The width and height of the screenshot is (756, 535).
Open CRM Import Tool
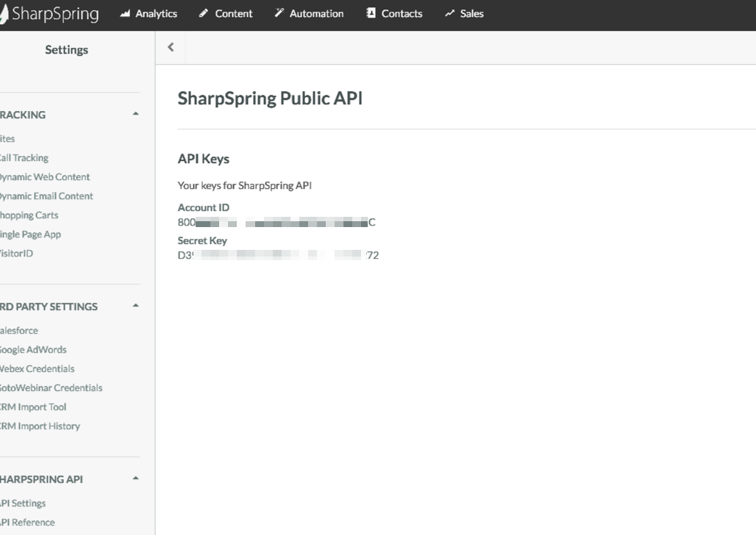(33, 407)
